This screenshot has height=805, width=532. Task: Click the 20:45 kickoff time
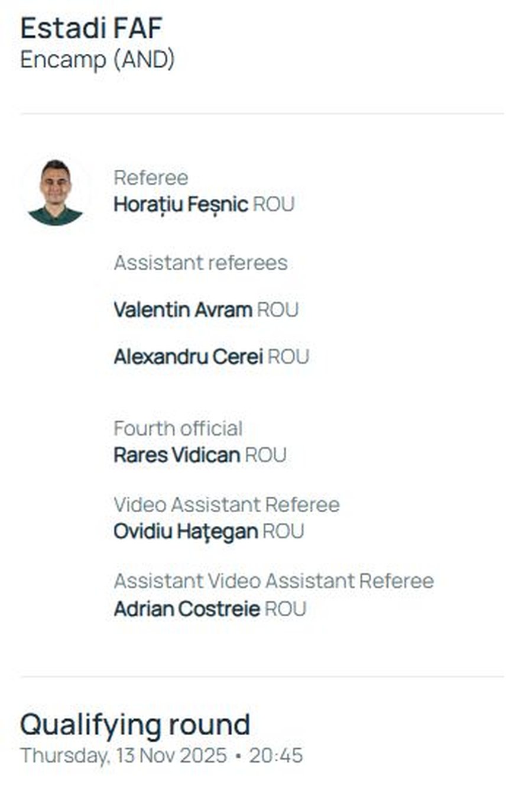(x=275, y=756)
